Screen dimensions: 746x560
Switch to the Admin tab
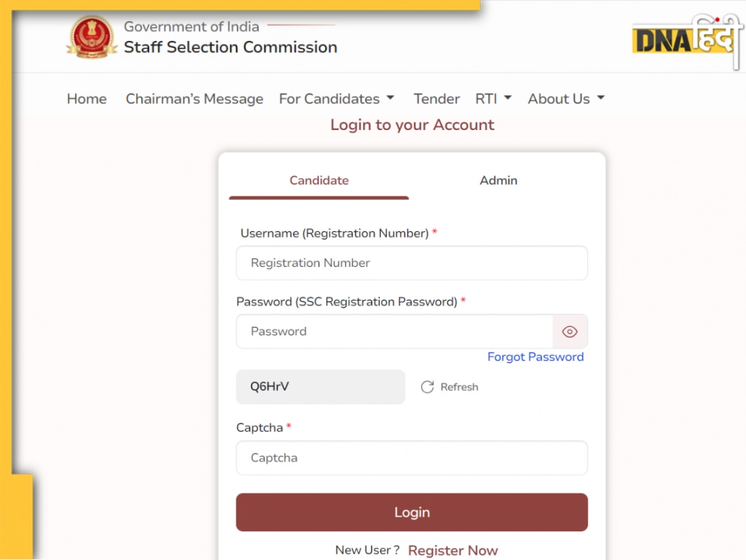point(498,180)
